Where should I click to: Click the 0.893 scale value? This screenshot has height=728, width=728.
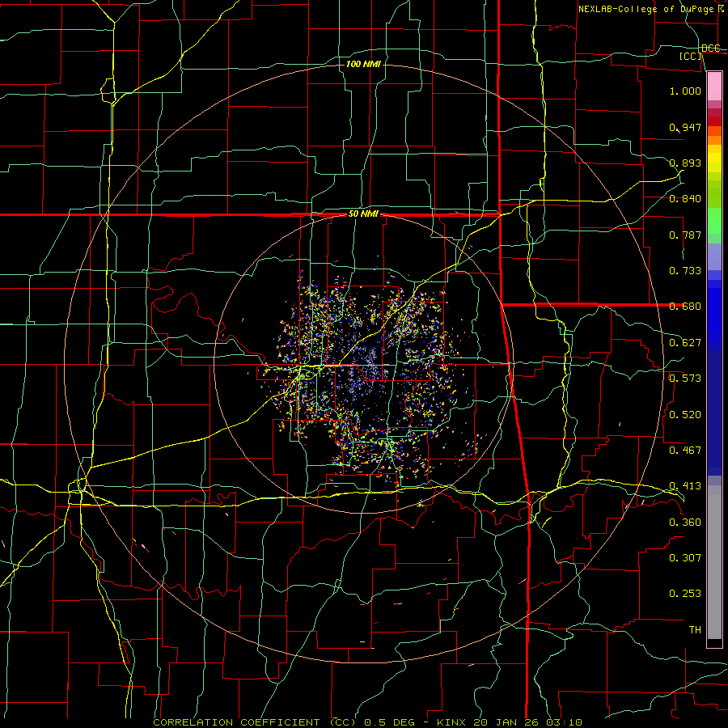tap(685, 163)
